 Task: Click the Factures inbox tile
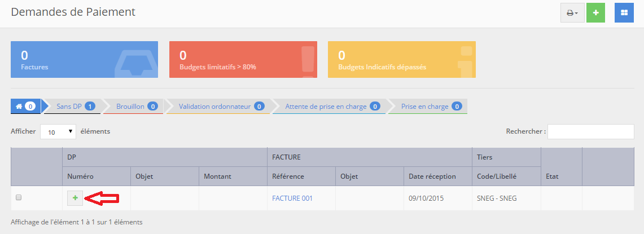[85, 59]
